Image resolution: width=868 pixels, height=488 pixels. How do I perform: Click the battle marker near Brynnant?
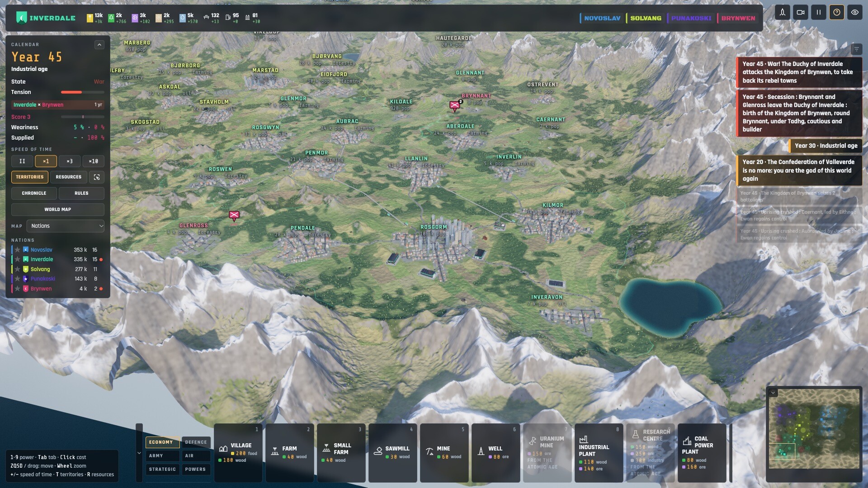(455, 106)
